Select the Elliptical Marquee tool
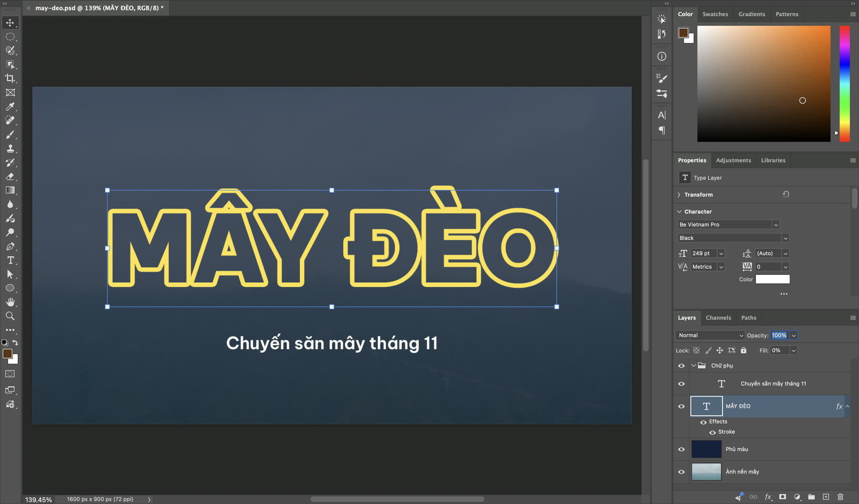 pyautogui.click(x=10, y=37)
